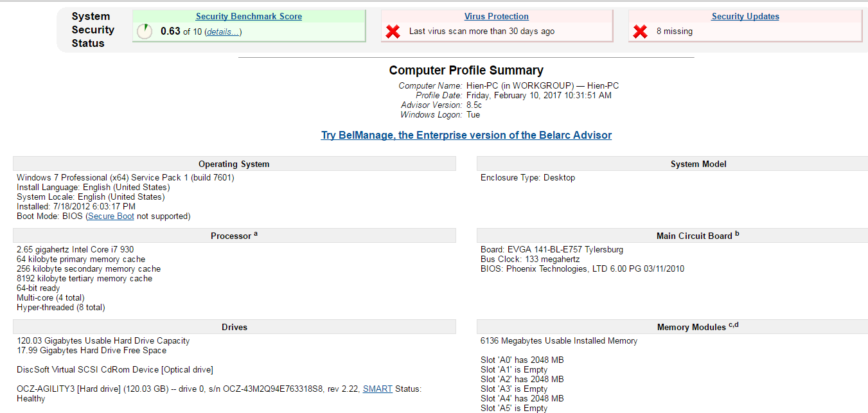Click the Install Language line

[x=93, y=188]
